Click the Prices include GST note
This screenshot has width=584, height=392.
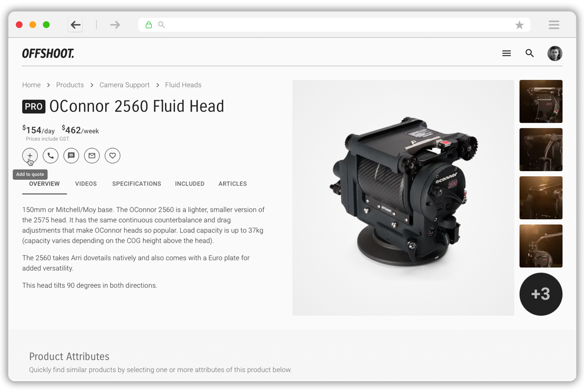pos(48,139)
